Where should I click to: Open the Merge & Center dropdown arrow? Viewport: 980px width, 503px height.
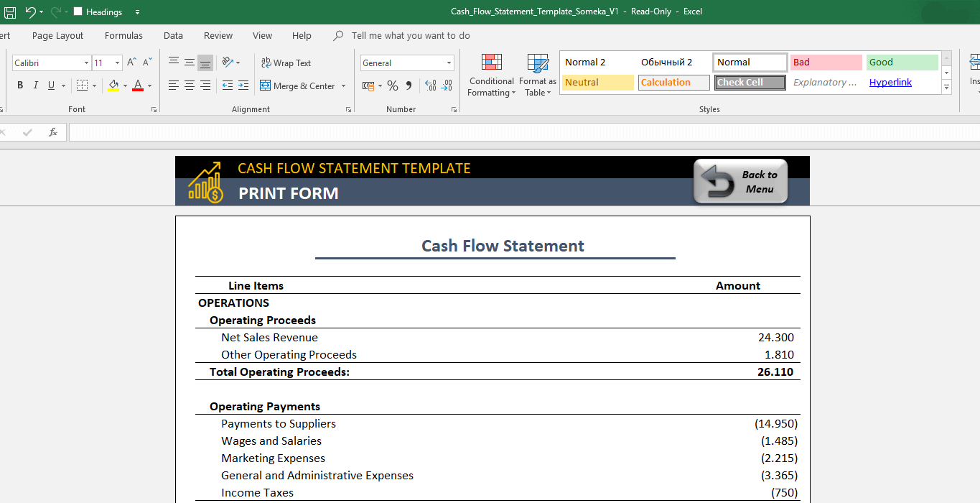pos(343,86)
